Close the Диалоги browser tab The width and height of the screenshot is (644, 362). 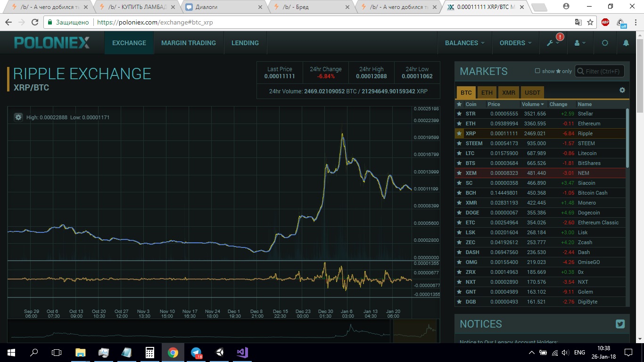point(260,7)
